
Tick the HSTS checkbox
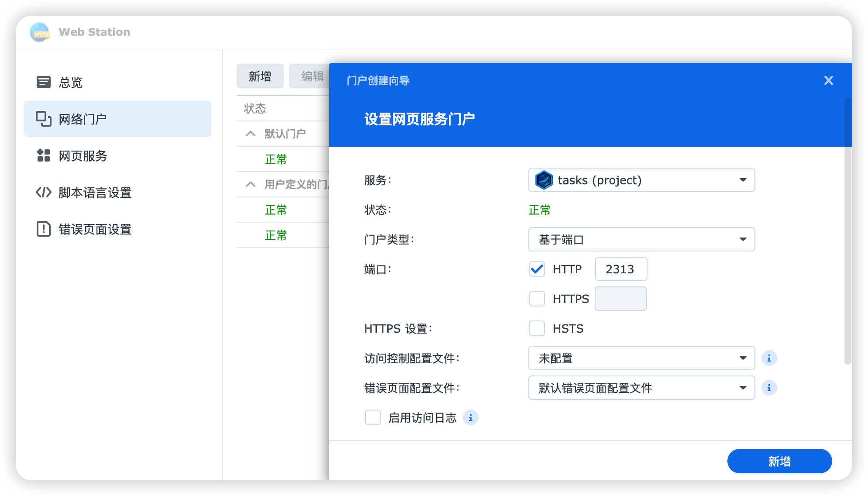(x=537, y=328)
